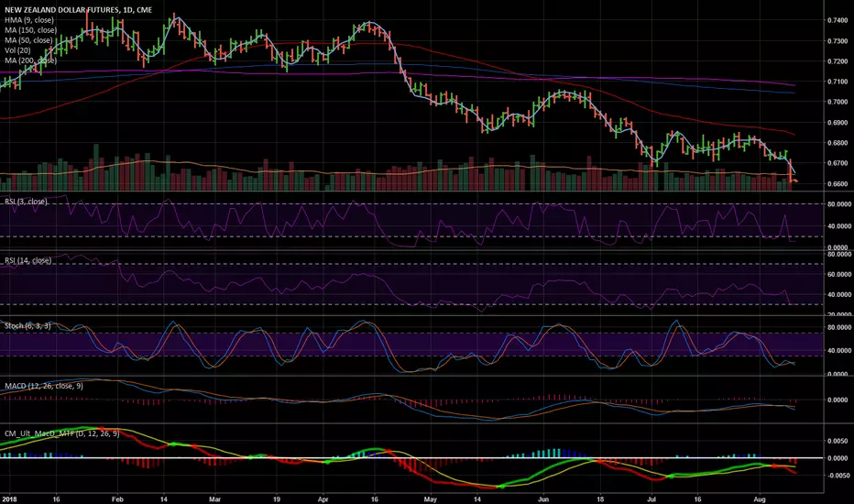Viewport: 854px width, 504px height.
Task: Click the RSI (3, close) pane label
Action: tap(27, 202)
